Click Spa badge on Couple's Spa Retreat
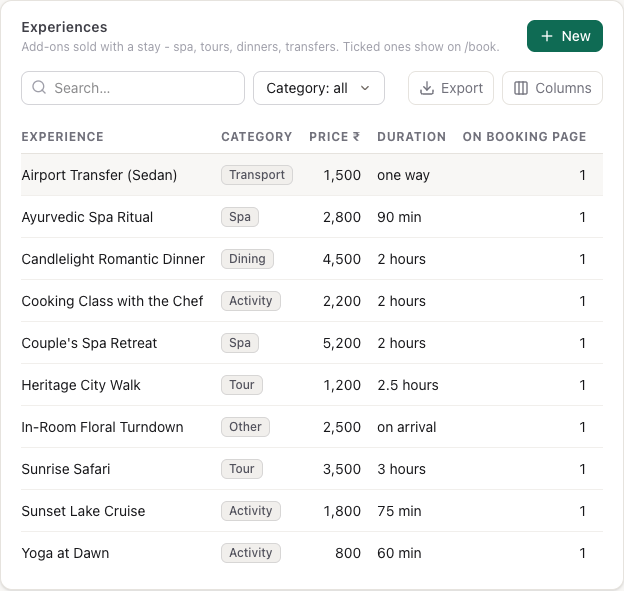The image size is (624, 591). click(x=240, y=343)
